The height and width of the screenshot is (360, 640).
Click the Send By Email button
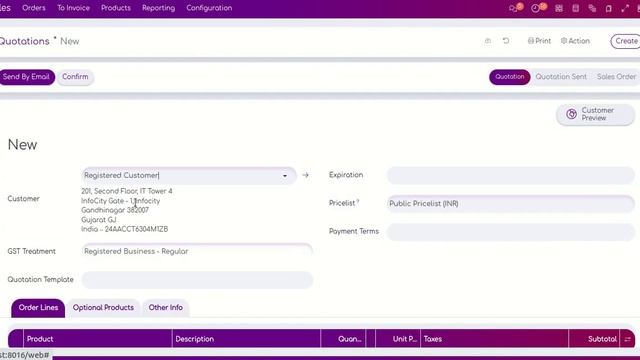click(26, 77)
